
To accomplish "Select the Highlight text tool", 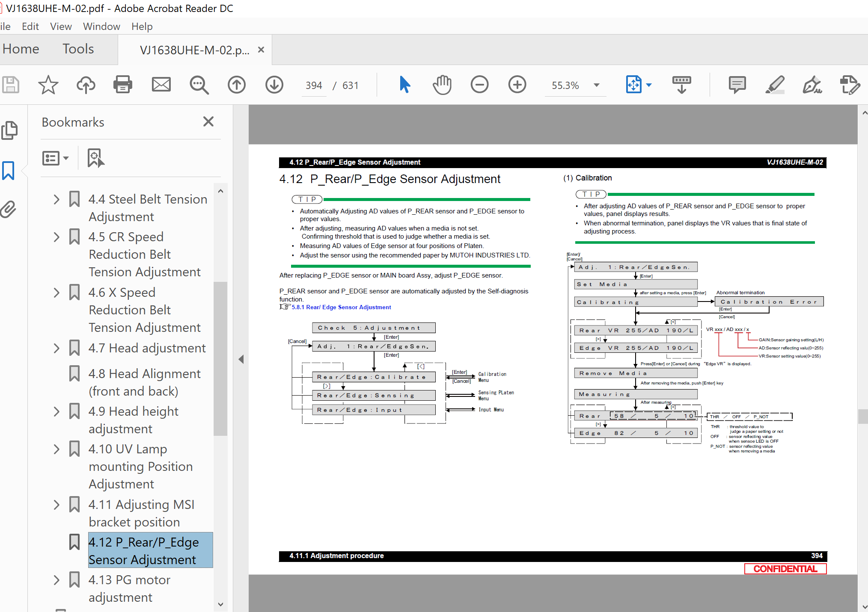I will point(775,85).
